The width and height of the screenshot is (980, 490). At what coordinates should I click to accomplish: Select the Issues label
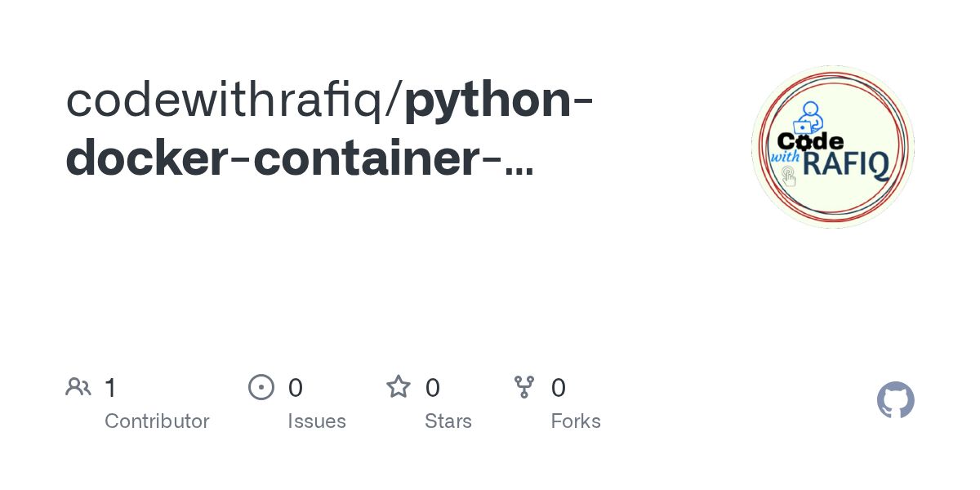pos(317,421)
